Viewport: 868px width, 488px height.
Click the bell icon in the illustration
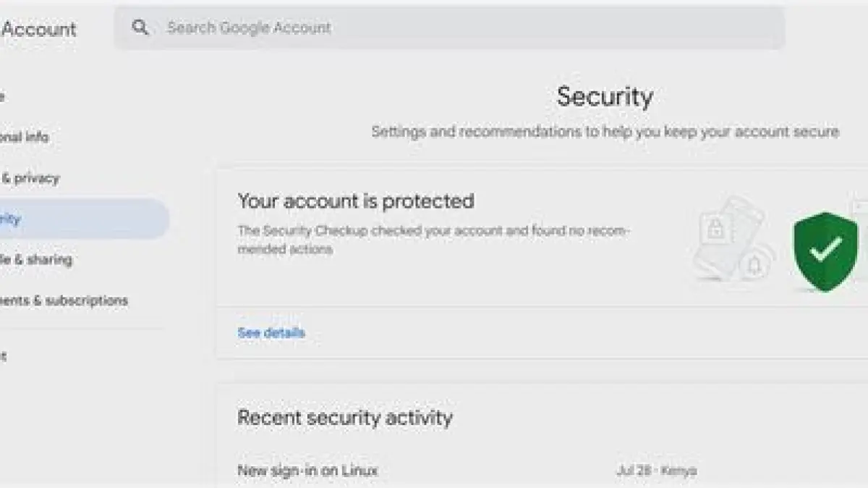(754, 266)
